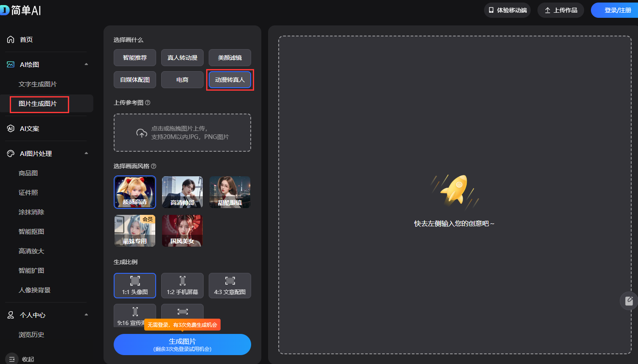Click the AI绘图 picture icon

click(x=11, y=64)
